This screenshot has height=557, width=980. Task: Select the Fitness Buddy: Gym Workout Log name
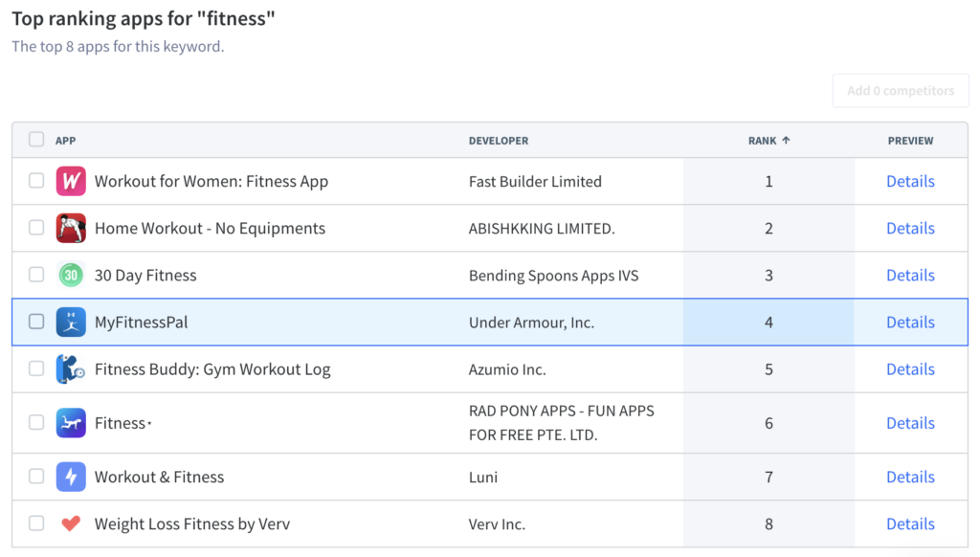pos(212,368)
